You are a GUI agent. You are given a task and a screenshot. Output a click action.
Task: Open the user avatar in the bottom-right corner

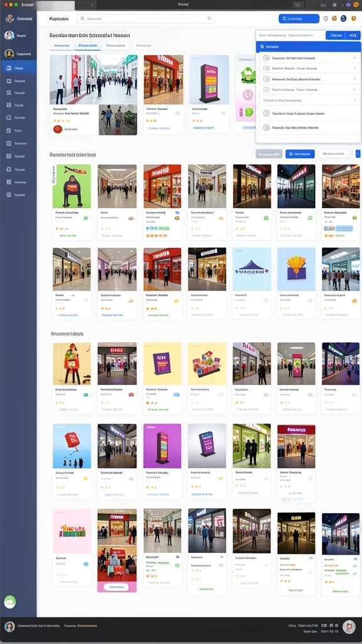click(349, 627)
